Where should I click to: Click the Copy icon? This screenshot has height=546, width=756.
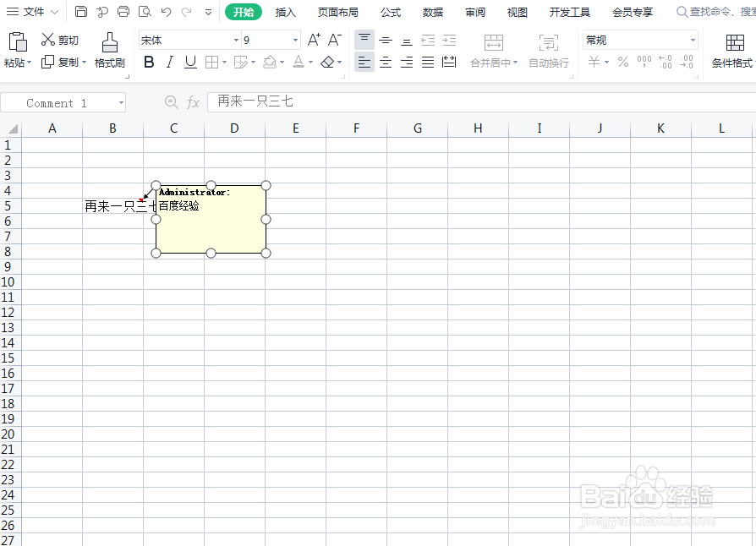coord(47,62)
